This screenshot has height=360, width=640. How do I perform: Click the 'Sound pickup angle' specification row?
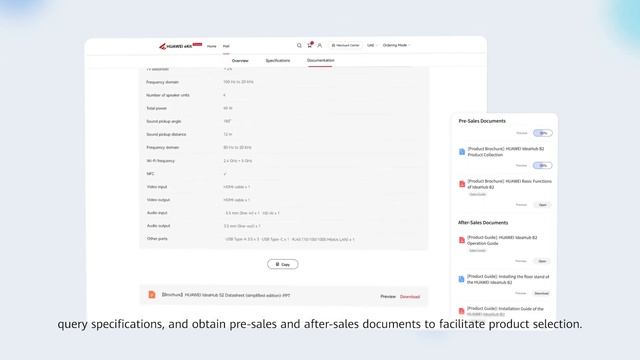tap(284, 121)
